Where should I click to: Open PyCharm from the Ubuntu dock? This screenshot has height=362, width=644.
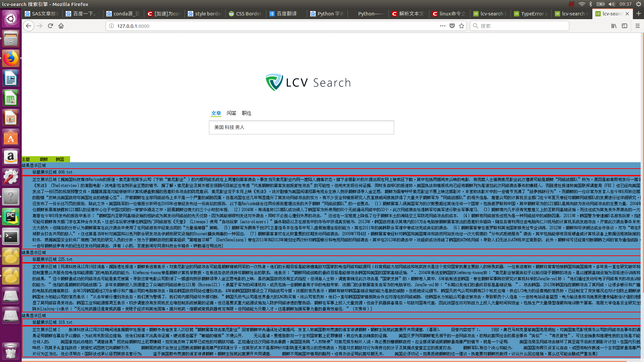pyautogui.click(x=11, y=217)
